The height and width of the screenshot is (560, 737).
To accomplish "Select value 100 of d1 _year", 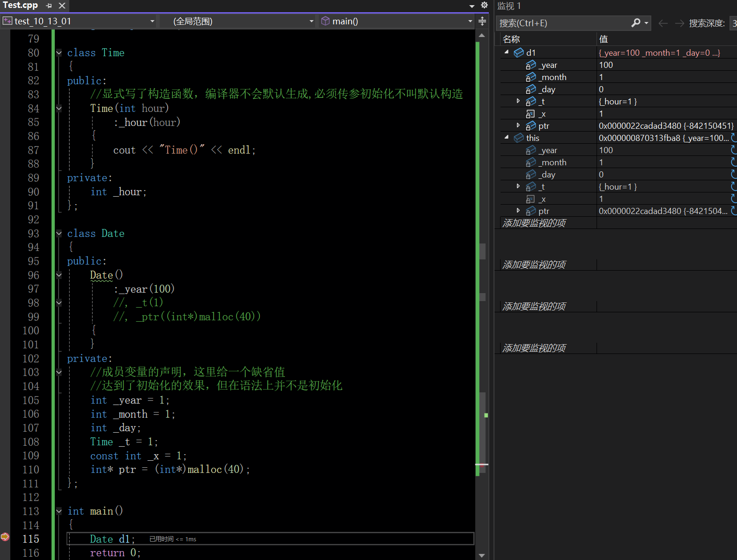I will [606, 65].
